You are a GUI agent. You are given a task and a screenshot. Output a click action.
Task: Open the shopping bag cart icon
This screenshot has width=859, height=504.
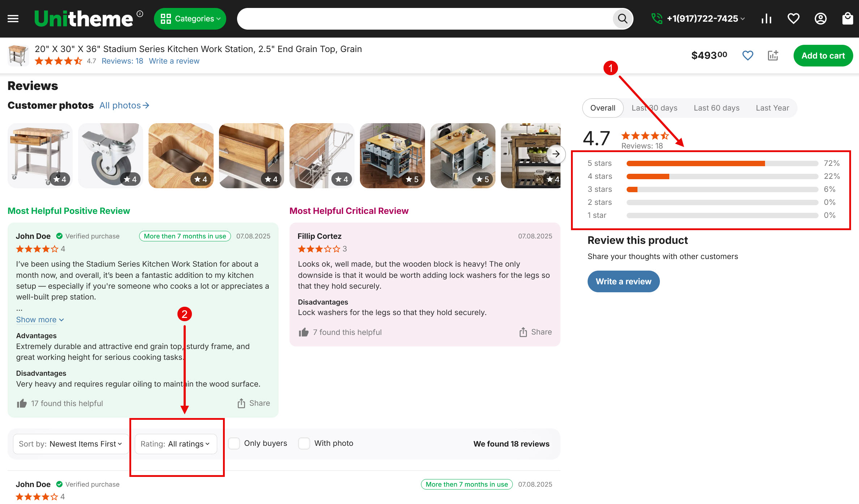tap(847, 18)
